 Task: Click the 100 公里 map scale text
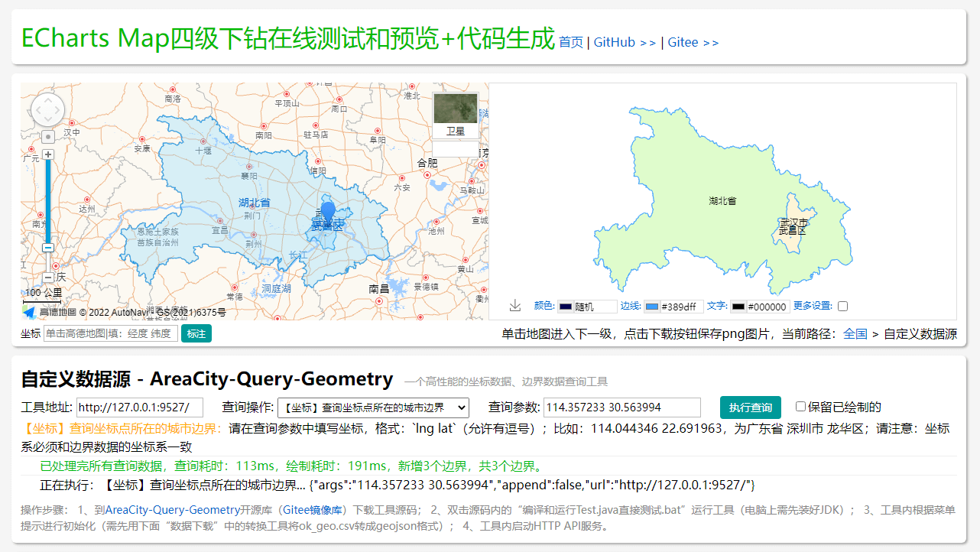coord(44,293)
